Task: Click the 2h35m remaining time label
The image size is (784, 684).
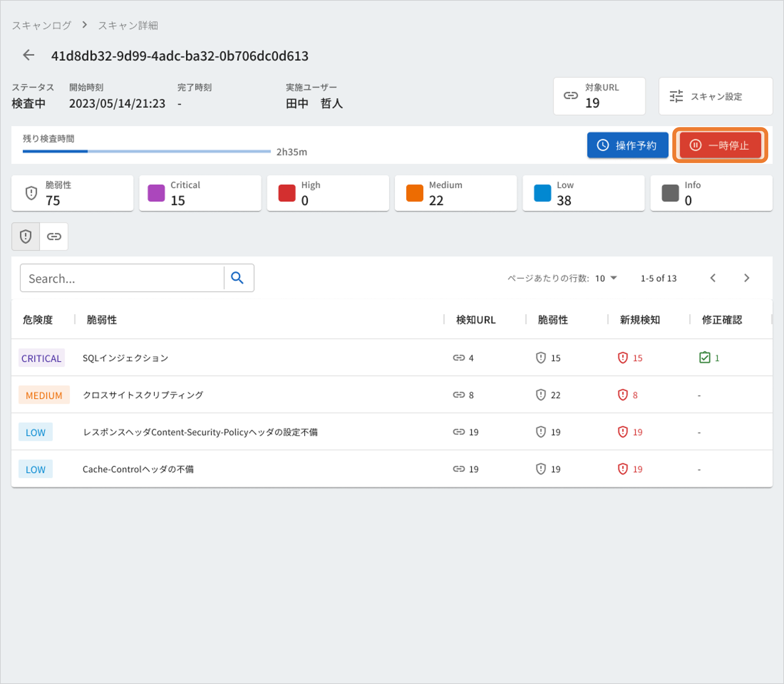Action: pos(292,152)
